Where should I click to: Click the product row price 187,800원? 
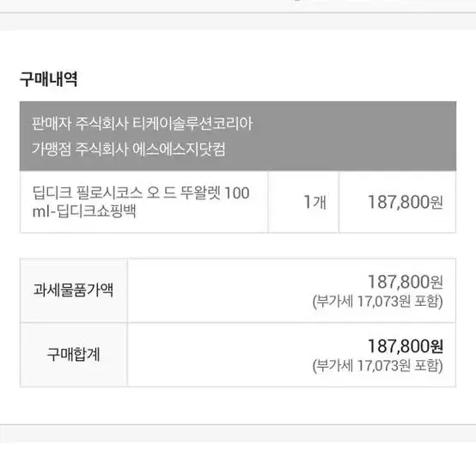click(x=406, y=202)
